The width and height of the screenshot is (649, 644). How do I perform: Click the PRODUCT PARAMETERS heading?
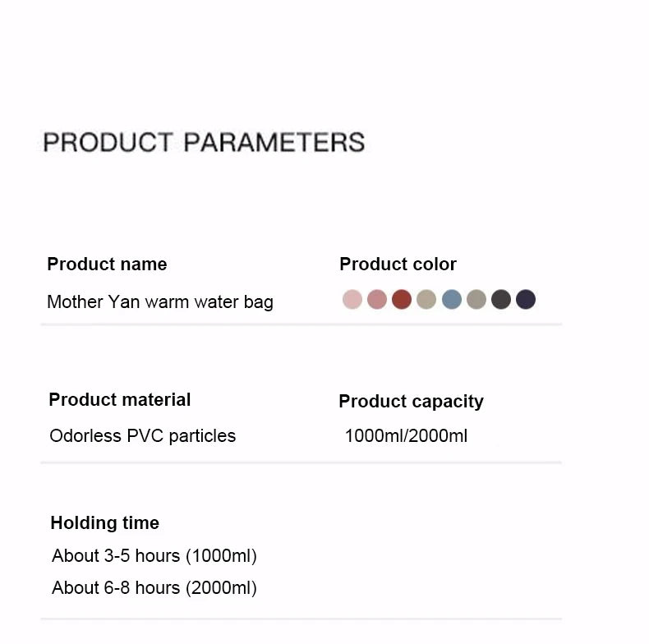pos(204,142)
